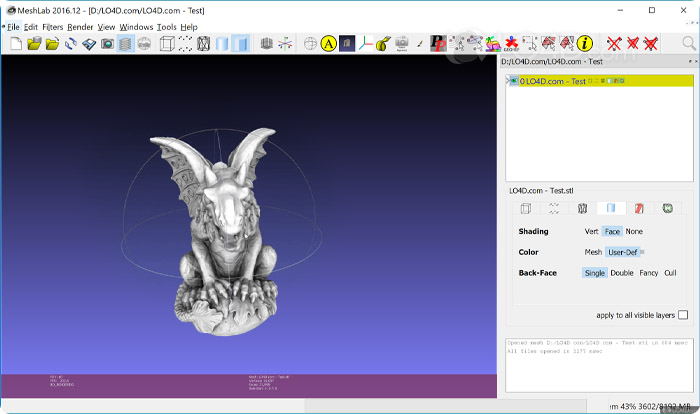
Task: Choose Mesh color option
Action: 593,252
